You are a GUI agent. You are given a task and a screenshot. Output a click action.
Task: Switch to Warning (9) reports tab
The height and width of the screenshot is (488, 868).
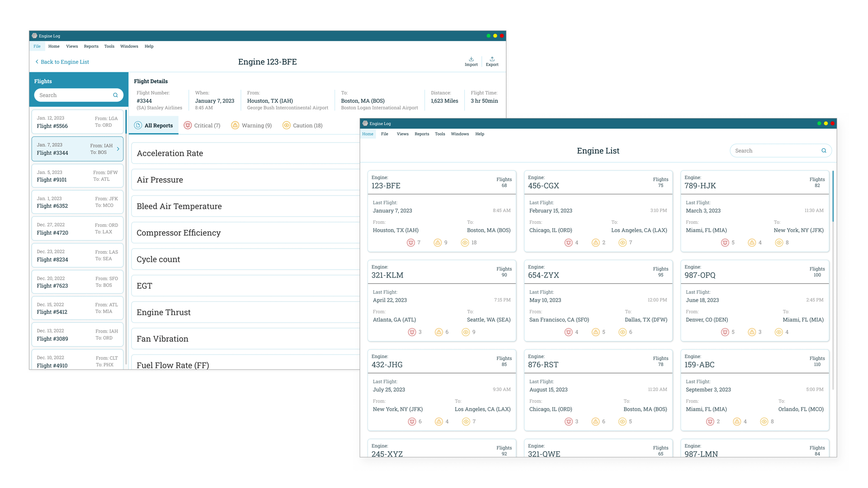(251, 125)
